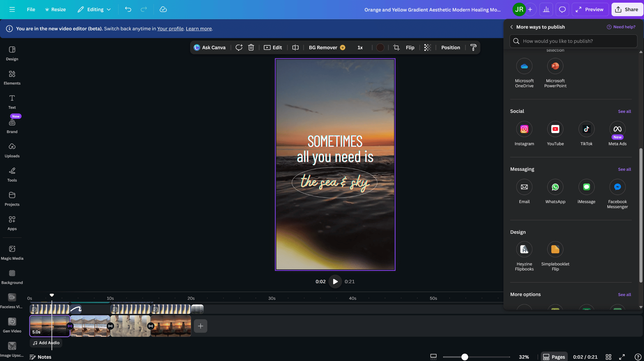Toggle the Pages view button
This screenshot has height=361, width=644.
pos(554,357)
